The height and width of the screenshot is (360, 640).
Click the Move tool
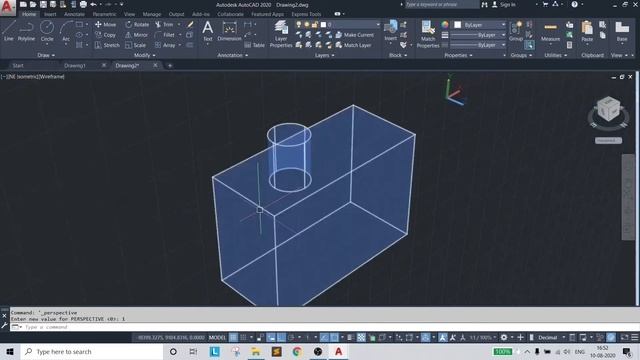105,24
